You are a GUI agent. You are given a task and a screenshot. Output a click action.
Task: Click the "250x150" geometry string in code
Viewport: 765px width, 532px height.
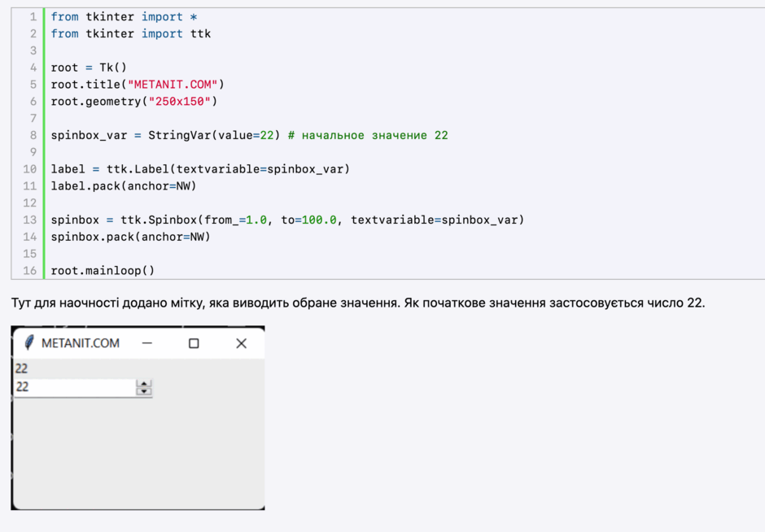coord(180,102)
